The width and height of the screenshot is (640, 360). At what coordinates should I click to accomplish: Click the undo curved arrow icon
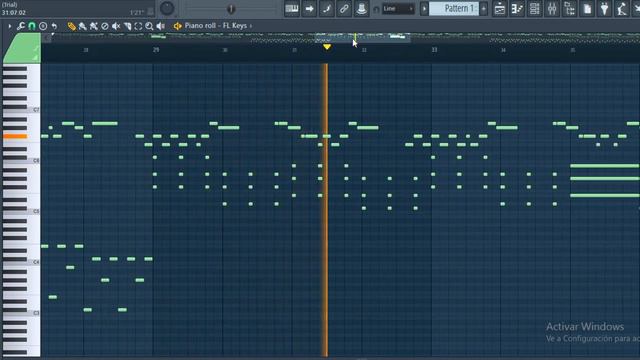54,26
